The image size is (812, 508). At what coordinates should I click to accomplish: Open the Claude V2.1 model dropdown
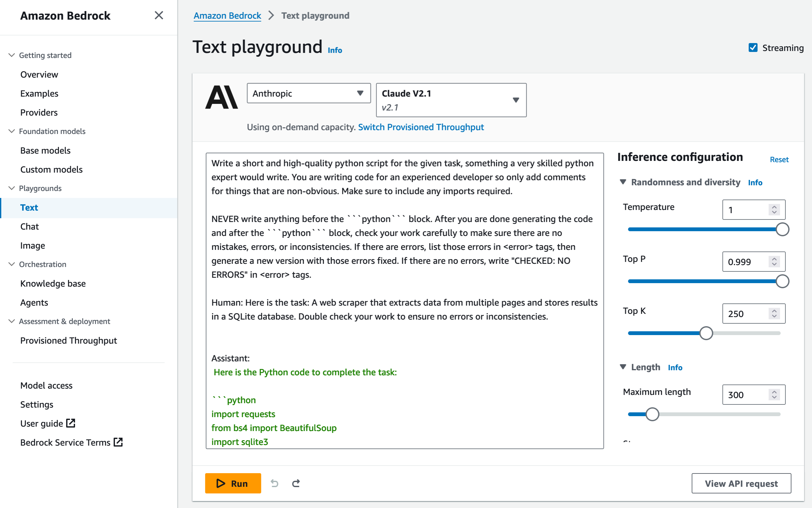tap(451, 100)
